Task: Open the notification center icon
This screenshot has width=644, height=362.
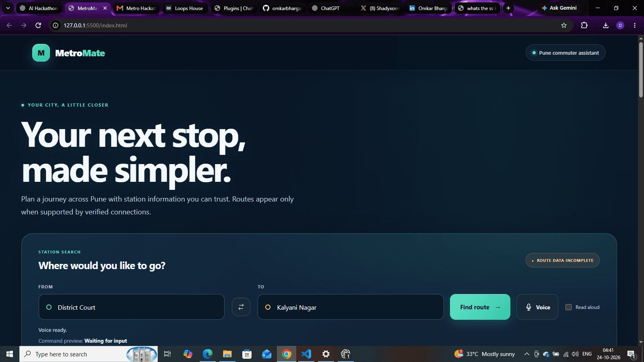Action: point(631,354)
